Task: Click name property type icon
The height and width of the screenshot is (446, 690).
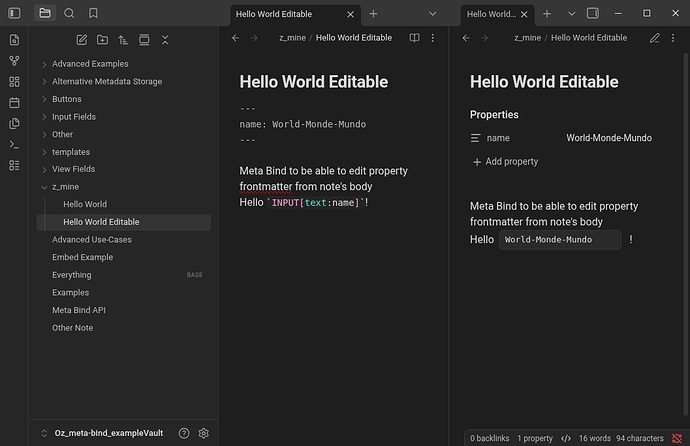Action: coord(475,138)
